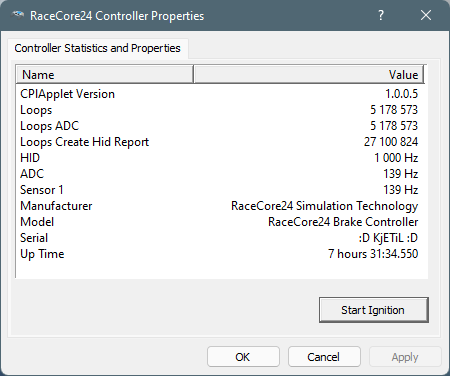Click the controller icon in title bar

click(x=17, y=15)
